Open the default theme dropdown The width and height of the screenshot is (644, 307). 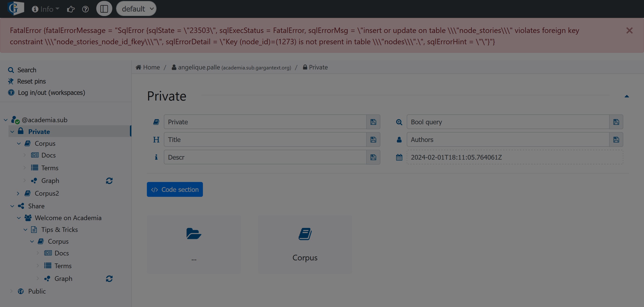tap(136, 9)
